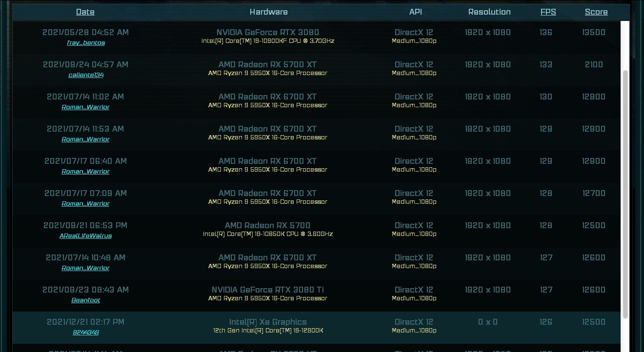Open Roman_Warrior link dated 2021/07/17 07:09 AM
The width and height of the screenshot is (644, 352).
click(85, 203)
